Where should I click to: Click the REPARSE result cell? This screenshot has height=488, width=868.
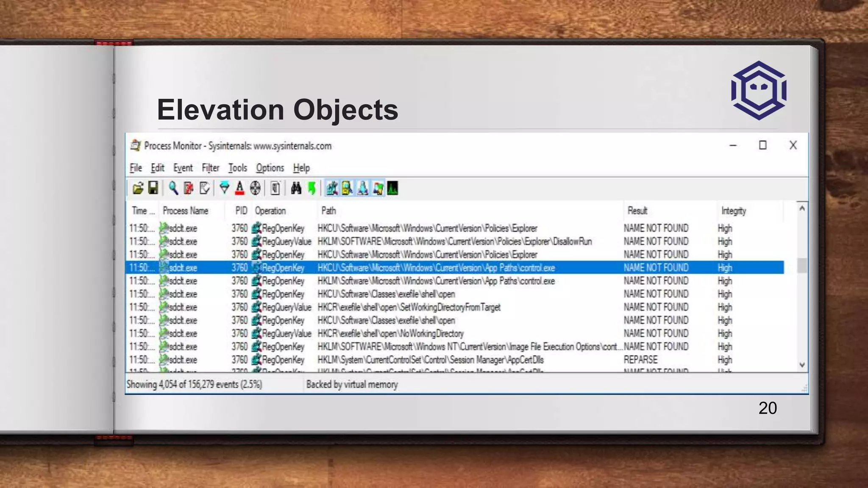pyautogui.click(x=641, y=360)
